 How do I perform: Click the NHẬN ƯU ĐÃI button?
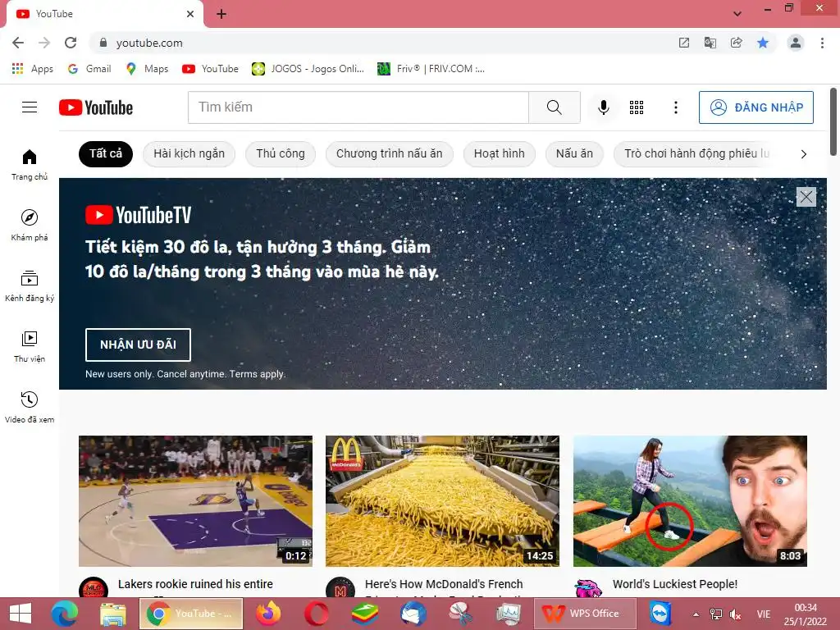click(138, 345)
